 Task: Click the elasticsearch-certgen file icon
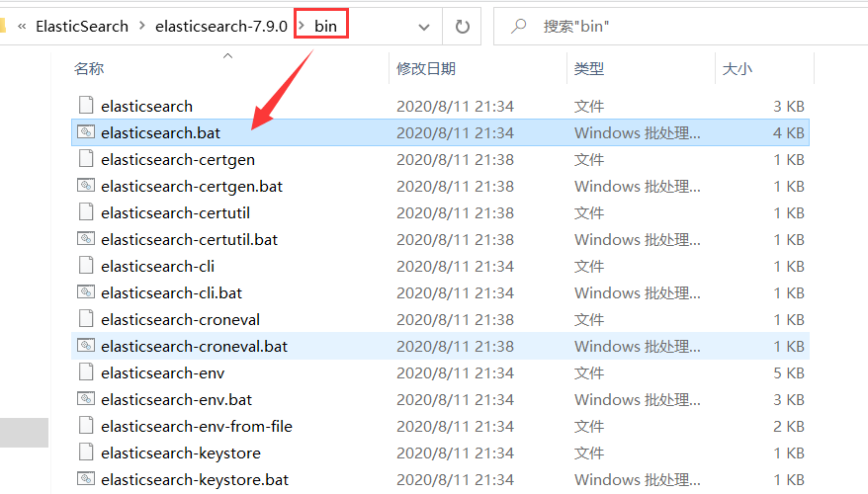(x=86, y=159)
